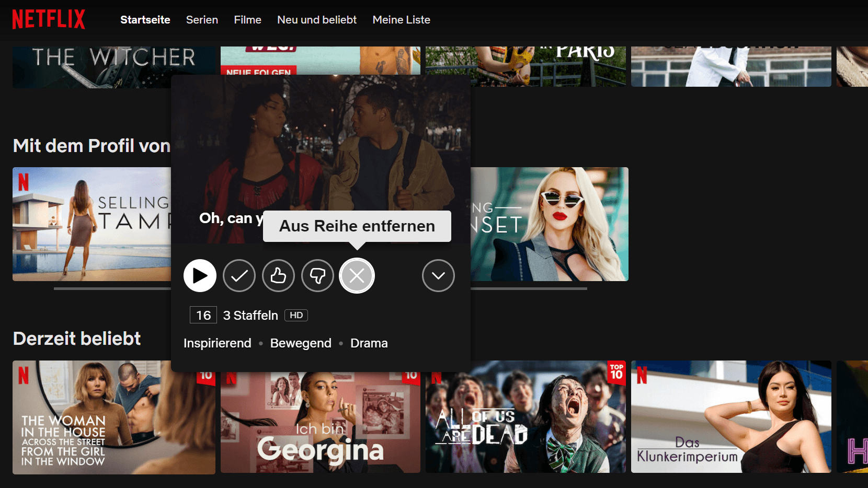Toggle the My List checkmark button

pyautogui.click(x=239, y=275)
